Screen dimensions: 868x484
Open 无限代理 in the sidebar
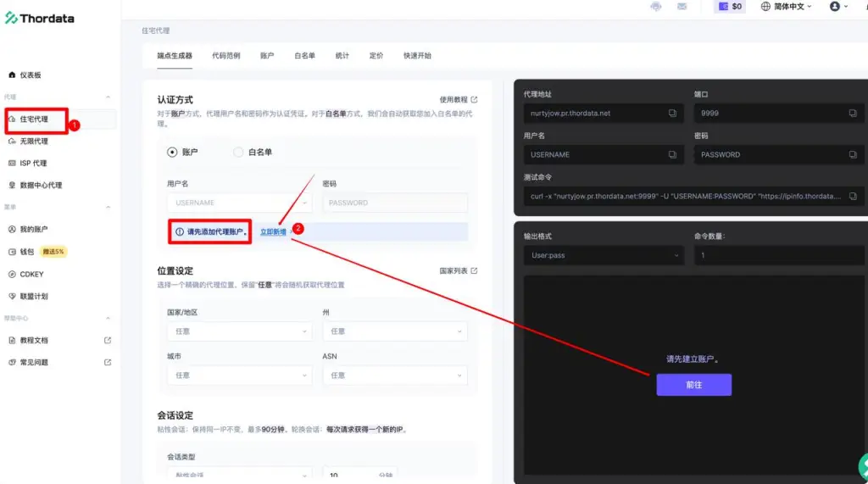[x=29, y=142]
